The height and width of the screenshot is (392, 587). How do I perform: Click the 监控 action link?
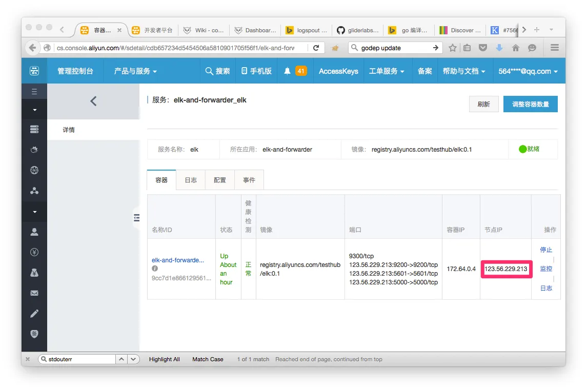pyautogui.click(x=546, y=269)
